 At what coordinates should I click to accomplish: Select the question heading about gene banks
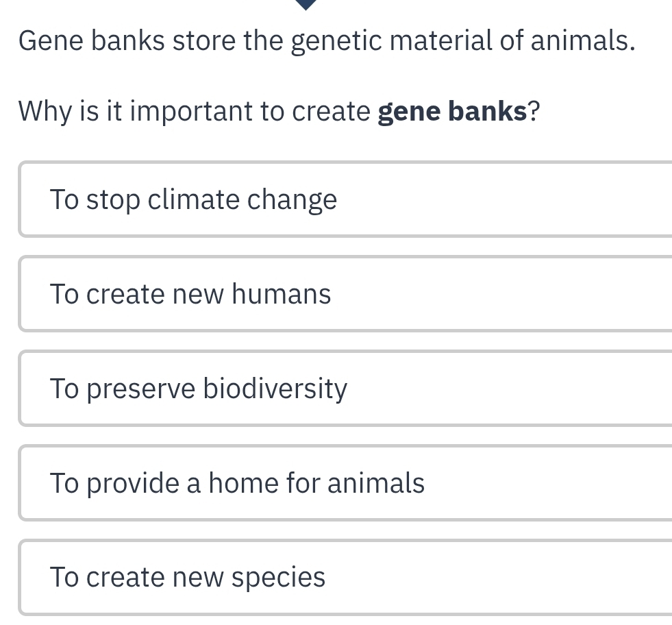(x=277, y=110)
